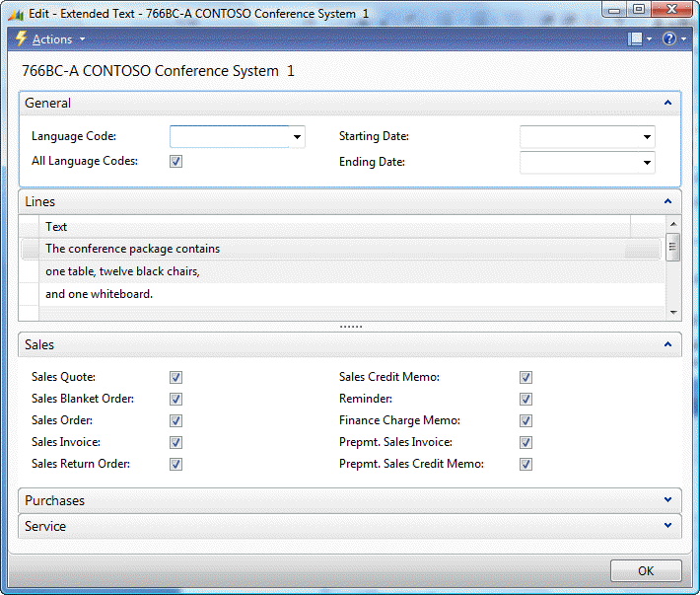Click the Ending Date input field
This screenshot has width=700, height=595.
click(580, 162)
